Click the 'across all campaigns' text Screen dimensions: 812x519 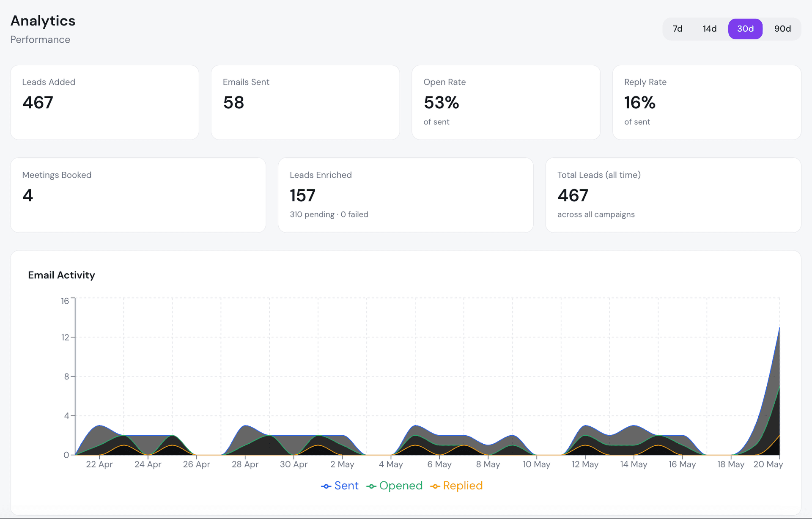[x=596, y=214]
